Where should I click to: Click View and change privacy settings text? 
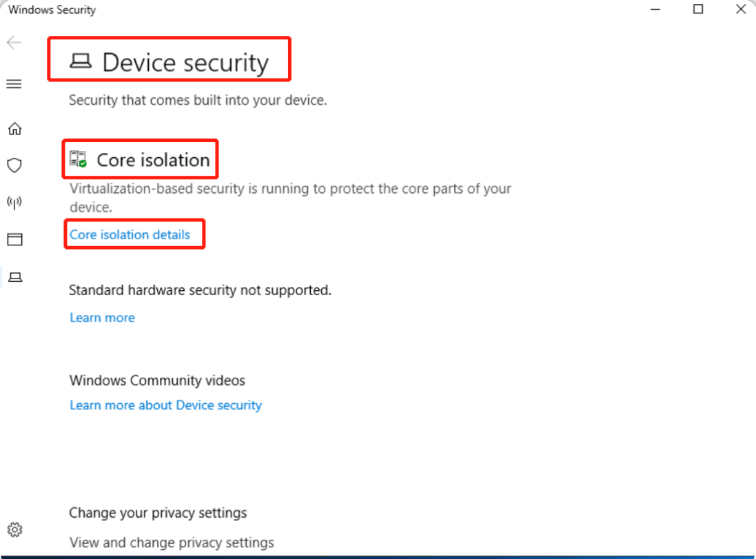[x=172, y=542]
